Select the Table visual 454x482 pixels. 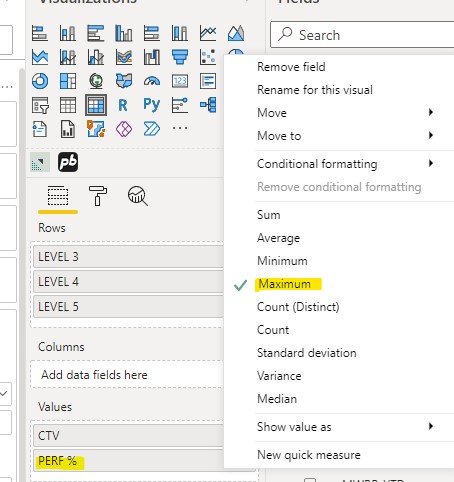coord(68,105)
